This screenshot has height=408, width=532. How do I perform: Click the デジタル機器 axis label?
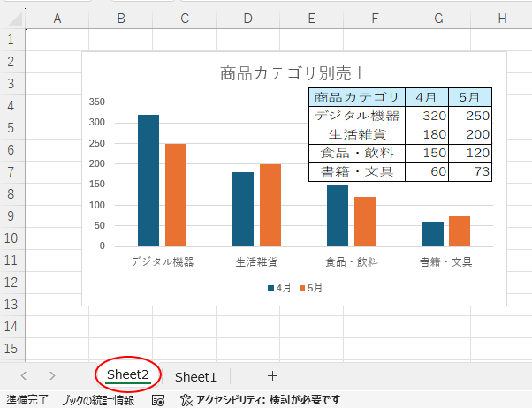(163, 261)
